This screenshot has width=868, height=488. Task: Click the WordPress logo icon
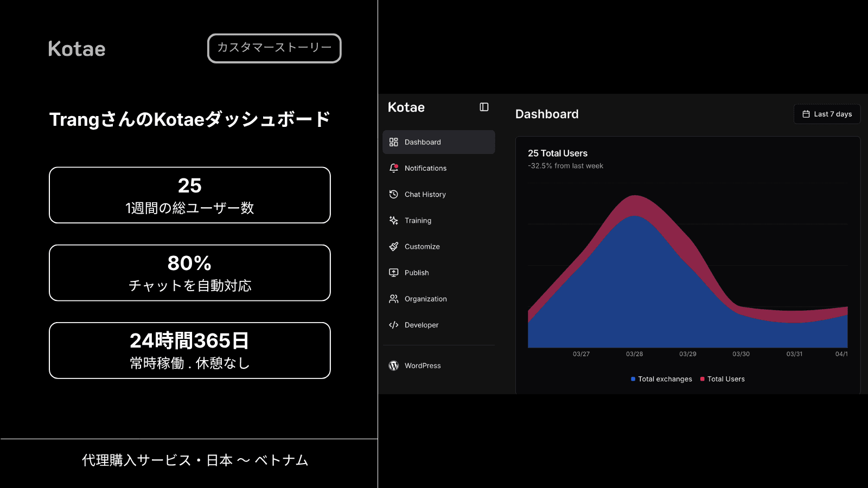click(394, 365)
